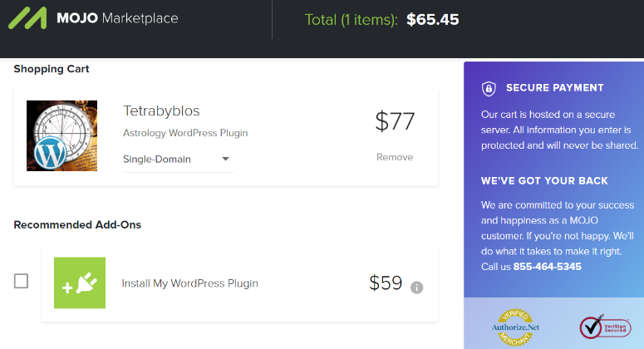The width and height of the screenshot is (644, 349).
Task: Open the MOJO Marketplace home text link
Action: pos(117,18)
